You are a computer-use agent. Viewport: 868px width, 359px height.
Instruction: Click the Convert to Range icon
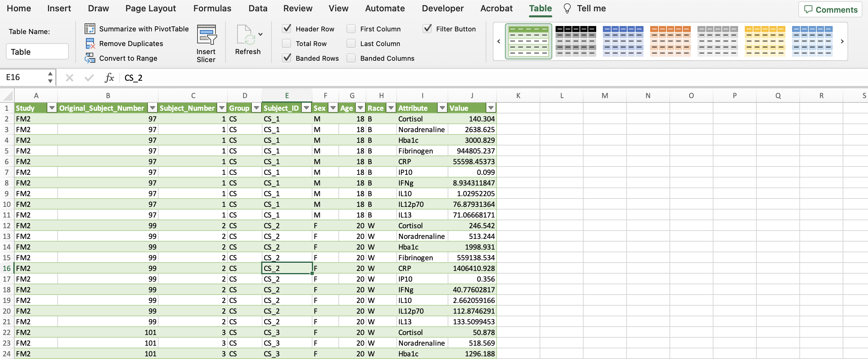click(x=90, y=58)
